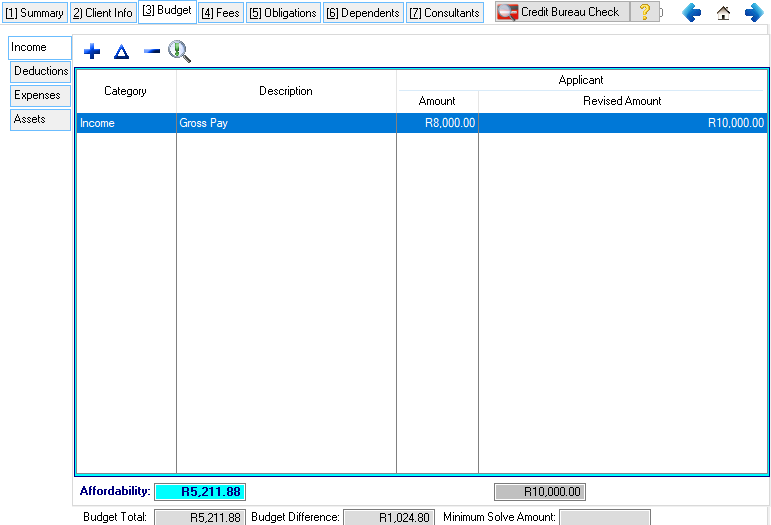The width and height of the screenshot is (771, 525).
Task: Click the yellow question mark help icon
Action: click(645, 12)
